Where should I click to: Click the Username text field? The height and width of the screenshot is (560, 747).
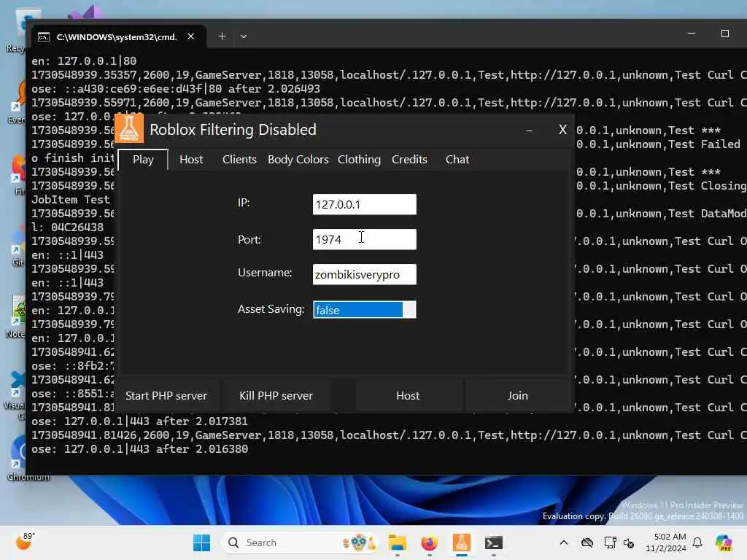tap(365, 274)
